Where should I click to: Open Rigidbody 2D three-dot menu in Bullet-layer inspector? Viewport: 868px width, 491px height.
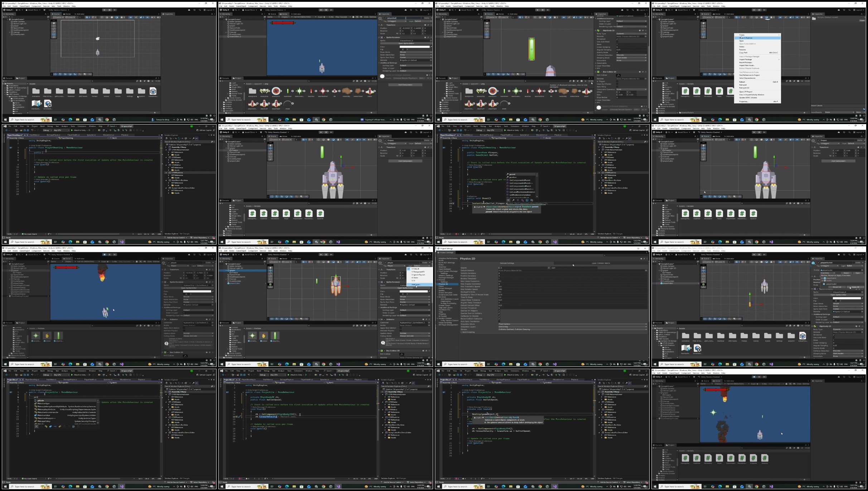click(x=862, y=326)
